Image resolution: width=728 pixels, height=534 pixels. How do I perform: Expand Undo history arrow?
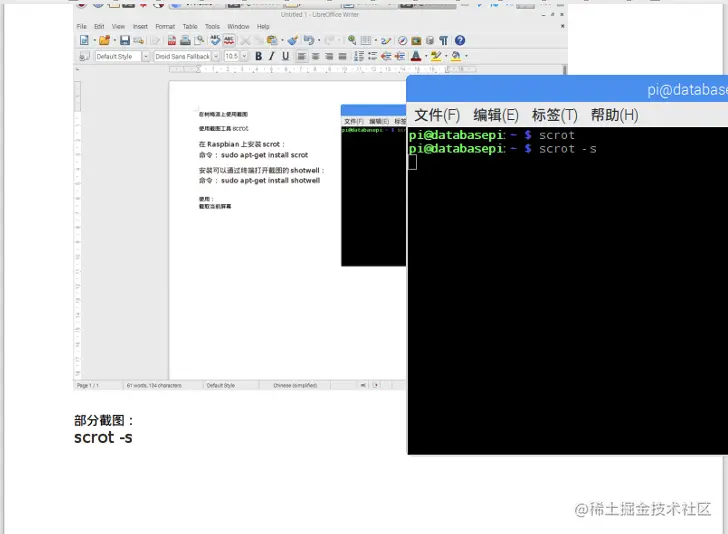318,40
